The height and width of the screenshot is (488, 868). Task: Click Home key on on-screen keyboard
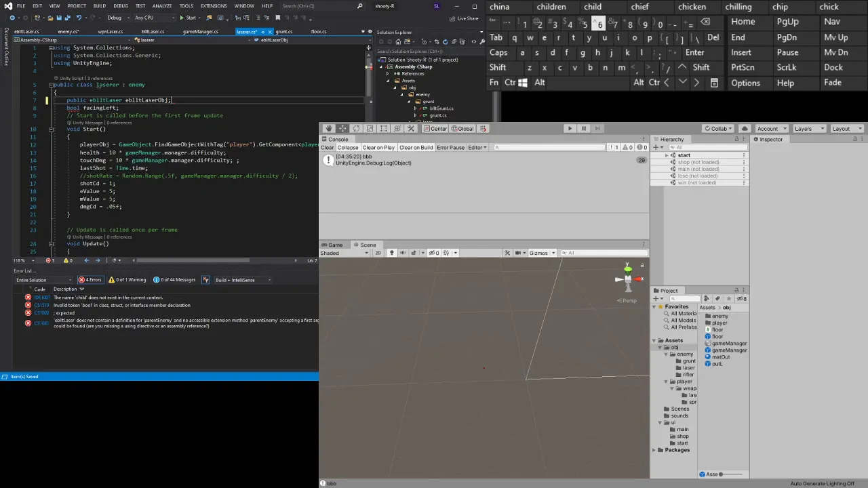(743, 22)
